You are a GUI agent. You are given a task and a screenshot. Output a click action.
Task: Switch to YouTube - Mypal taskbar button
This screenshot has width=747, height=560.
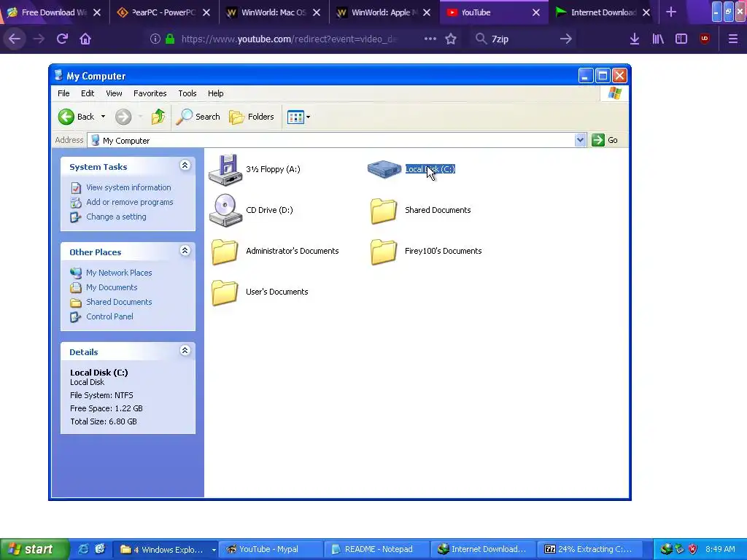[x=271, y=550]
